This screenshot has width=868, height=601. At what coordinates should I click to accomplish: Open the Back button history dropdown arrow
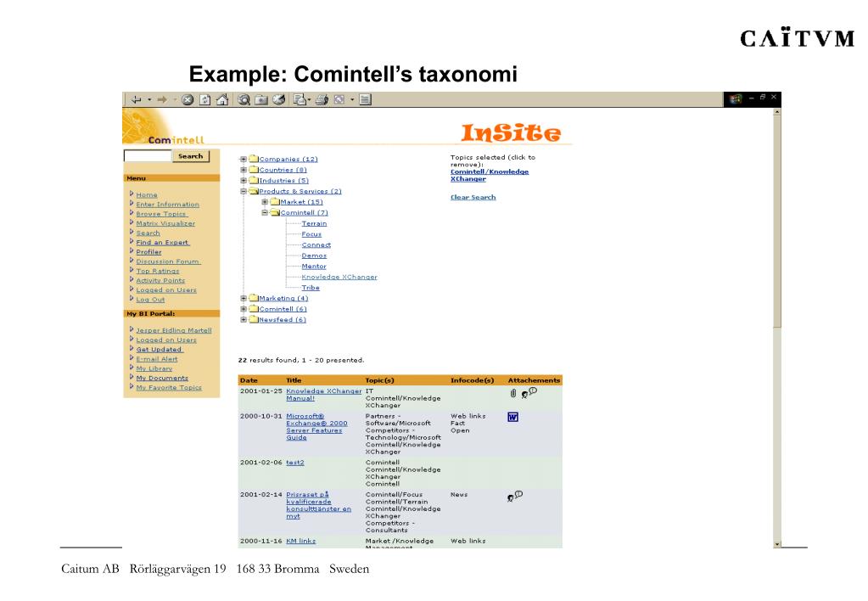[149, 99]
